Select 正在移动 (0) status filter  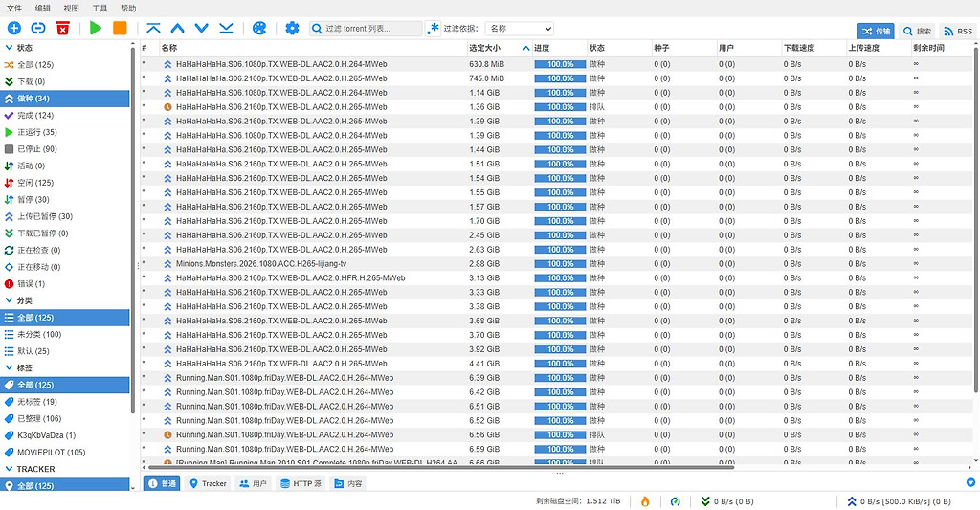65,267
